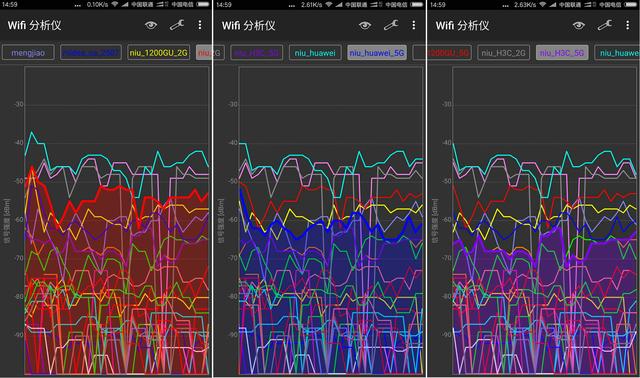
Task: Tap the 14:59 clock in left status bar
Action: click(9, 4)
